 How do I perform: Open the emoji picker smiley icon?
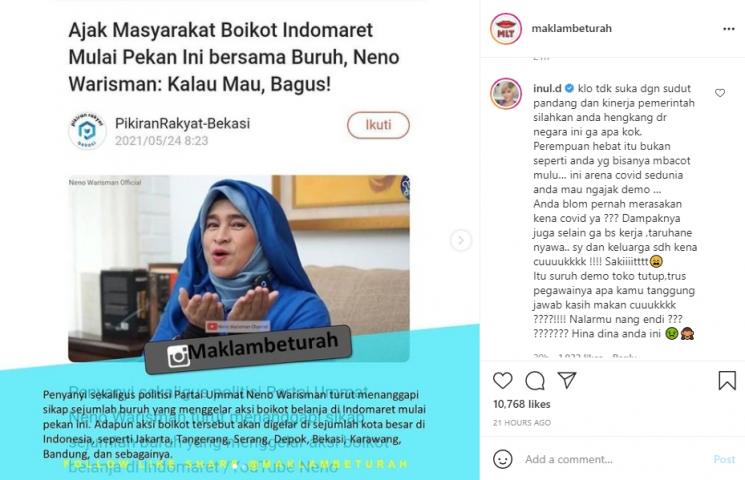[x=503, y=459]
